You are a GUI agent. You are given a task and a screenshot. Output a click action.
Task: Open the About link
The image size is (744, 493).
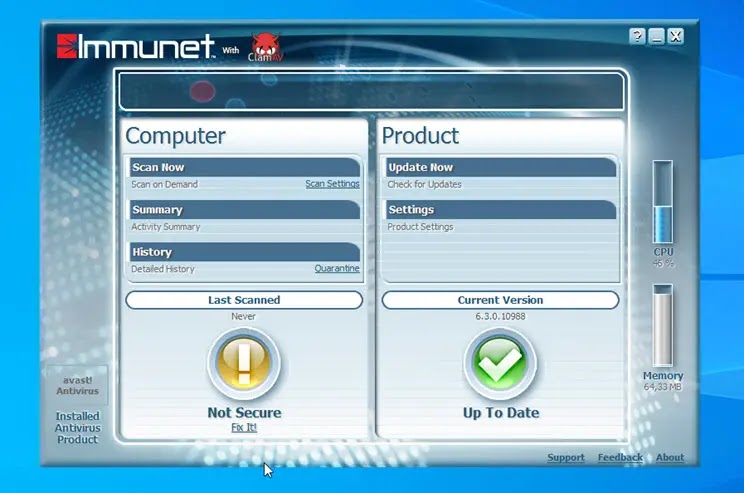(670, 457)
